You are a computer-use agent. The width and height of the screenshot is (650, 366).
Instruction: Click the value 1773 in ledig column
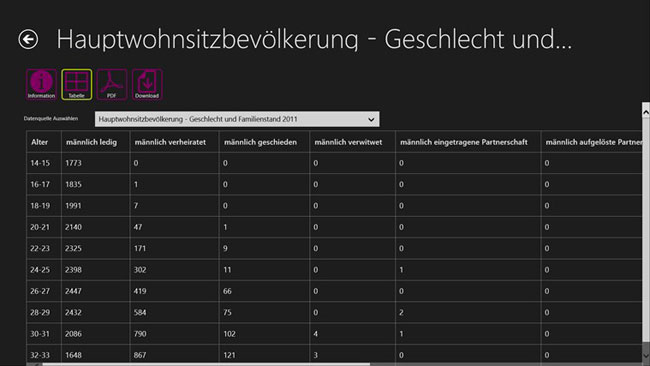73,163
